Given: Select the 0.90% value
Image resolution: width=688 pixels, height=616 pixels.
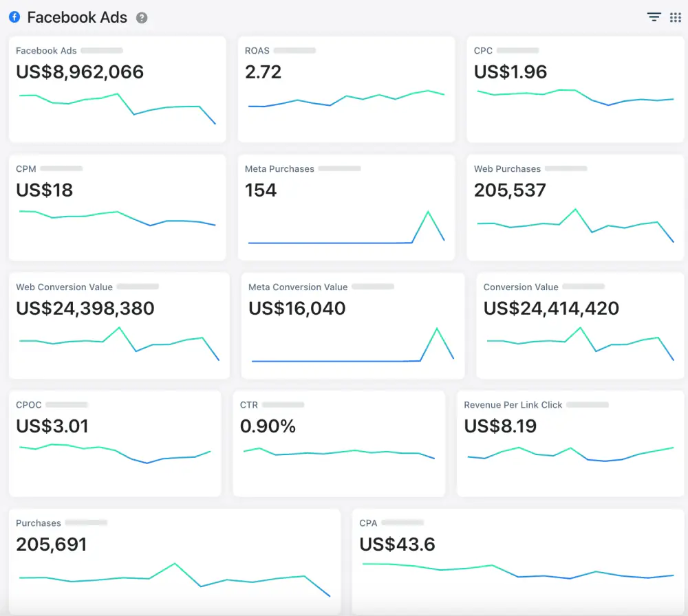Looking at the screenshot, I should pos(268,426).
